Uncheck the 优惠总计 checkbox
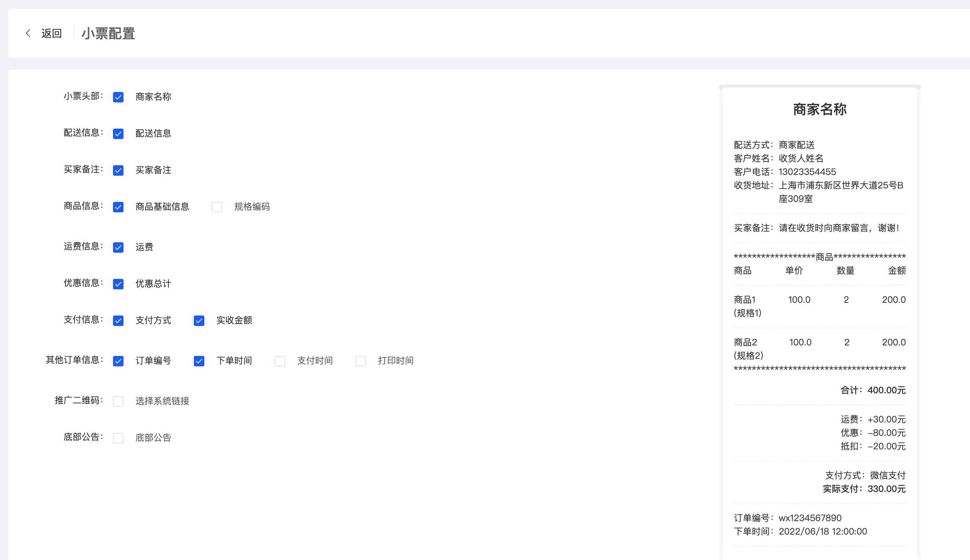Viewport: 970px width, 560px height. [x=118, y=284]
